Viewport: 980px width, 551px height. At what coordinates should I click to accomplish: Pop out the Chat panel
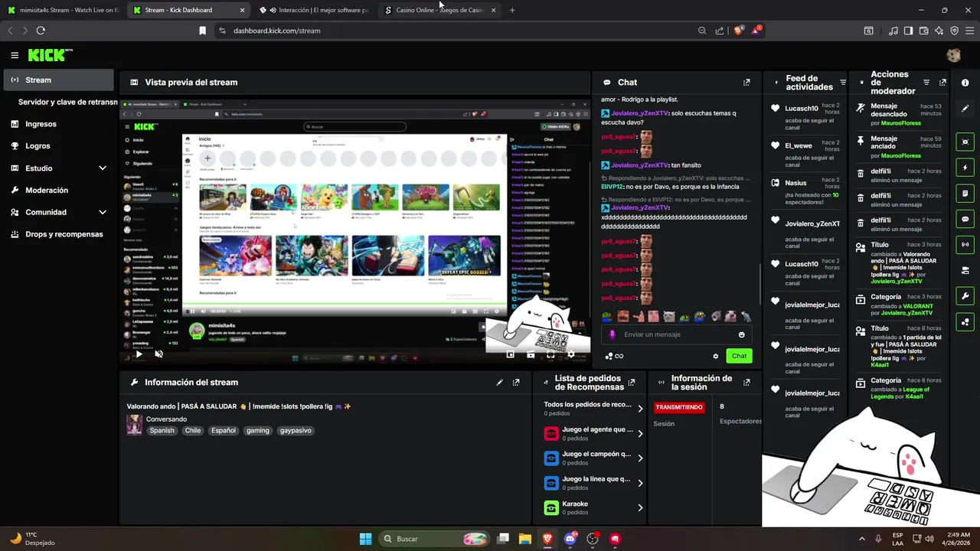coord(746,83)
